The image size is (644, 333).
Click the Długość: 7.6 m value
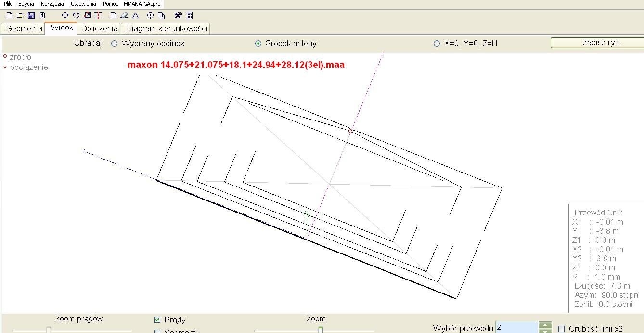602,286
